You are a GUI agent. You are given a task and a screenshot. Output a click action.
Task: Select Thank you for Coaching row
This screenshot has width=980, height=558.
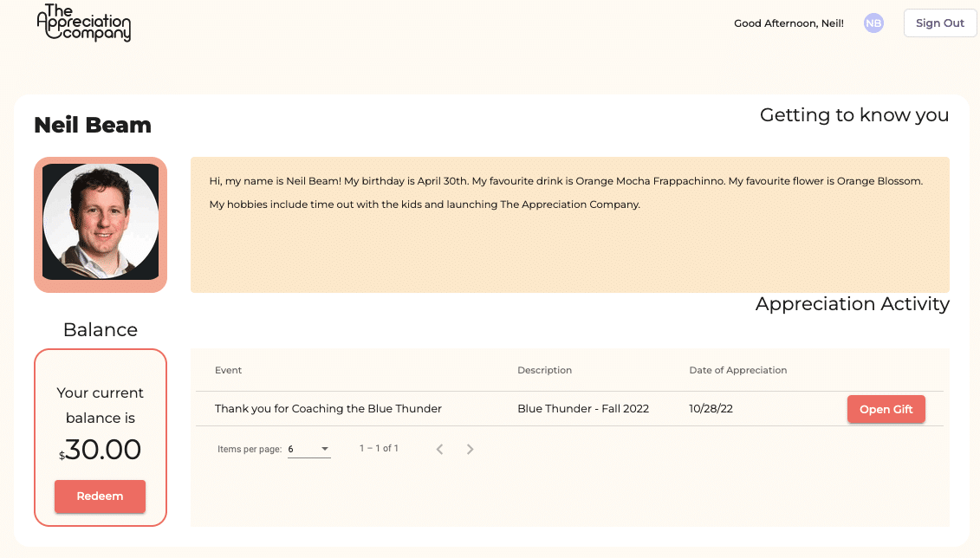pos(569,409)
